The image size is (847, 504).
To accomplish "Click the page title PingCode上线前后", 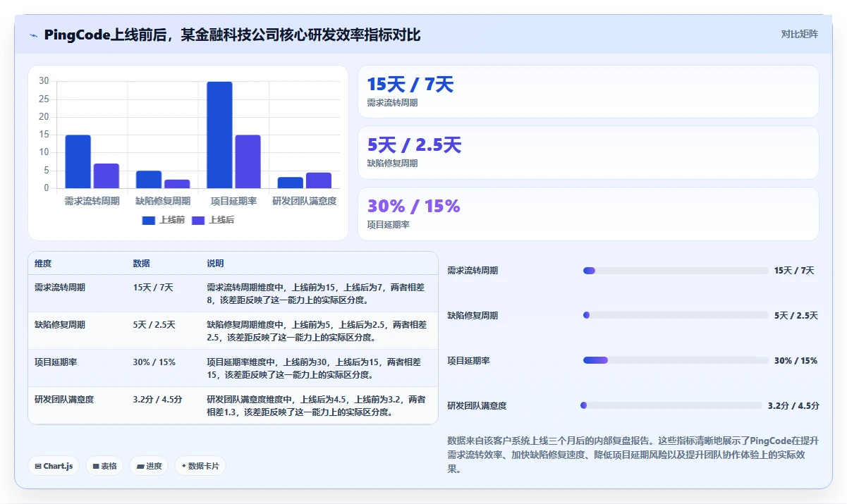I will pos(232,35).
